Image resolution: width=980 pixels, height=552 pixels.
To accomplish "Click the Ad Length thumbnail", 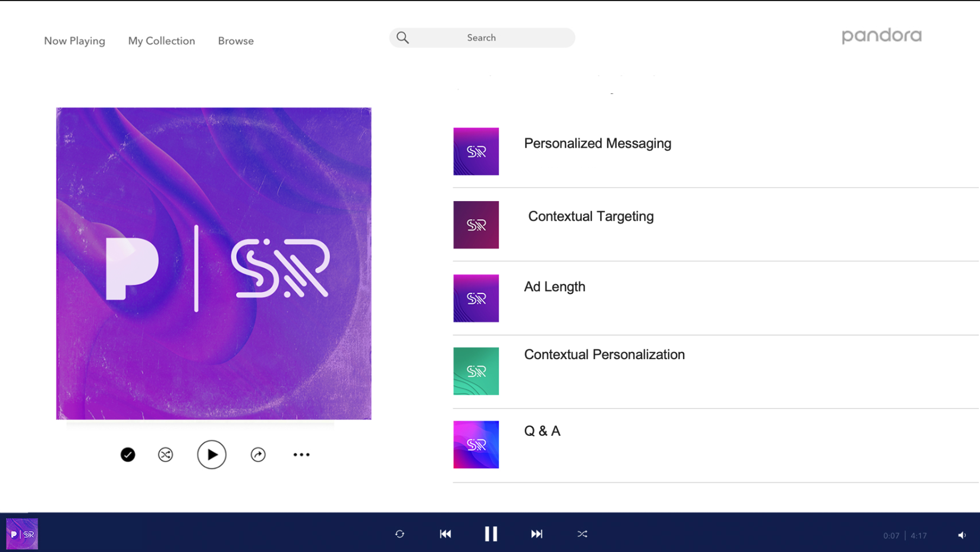I will (x=476, y=298).
